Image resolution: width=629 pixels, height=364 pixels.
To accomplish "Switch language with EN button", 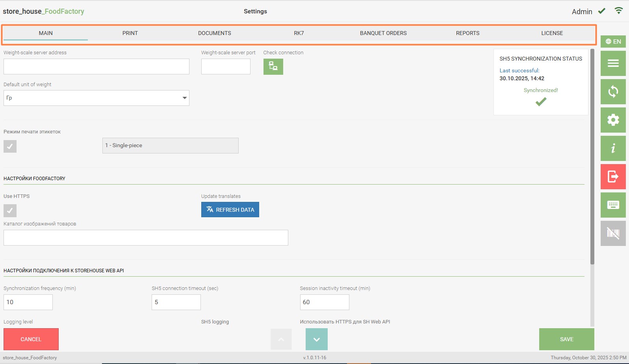I will click(613, 41).
